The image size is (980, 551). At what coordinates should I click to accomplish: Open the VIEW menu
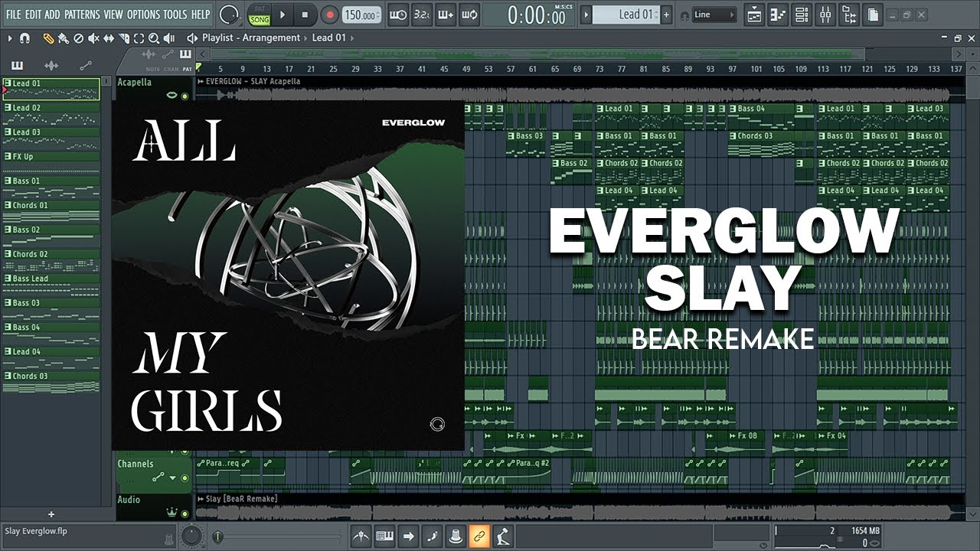point(113,15)
